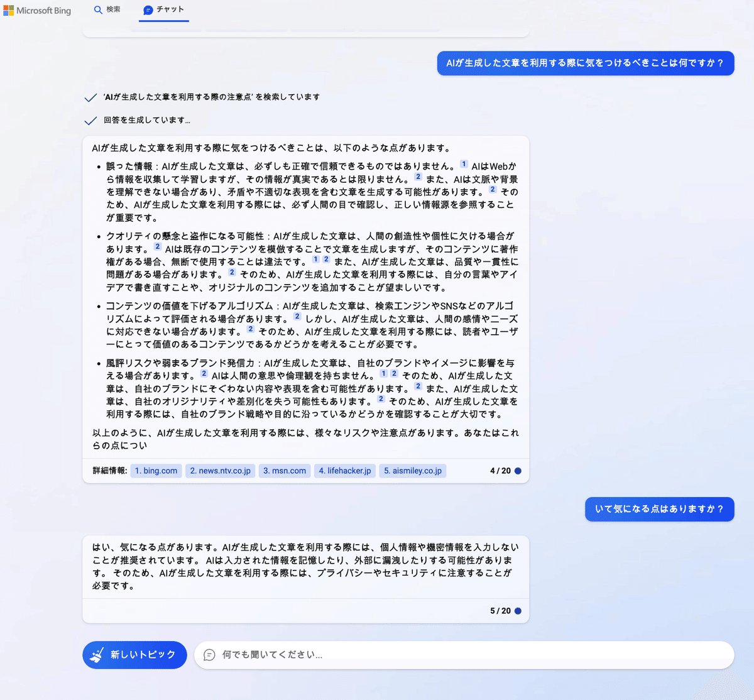Click the magnifier icon beside 検索
754x700 pixels.
pyautogui.click(x=98, y=10)
